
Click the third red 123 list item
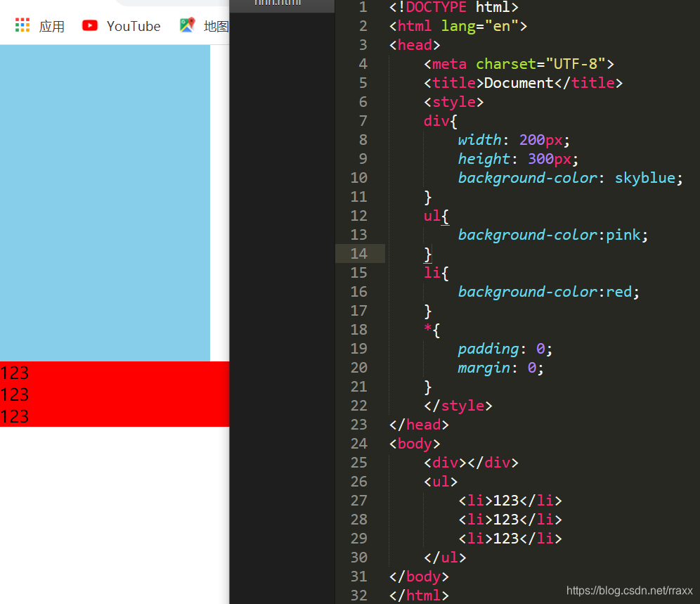pos(115,416)
